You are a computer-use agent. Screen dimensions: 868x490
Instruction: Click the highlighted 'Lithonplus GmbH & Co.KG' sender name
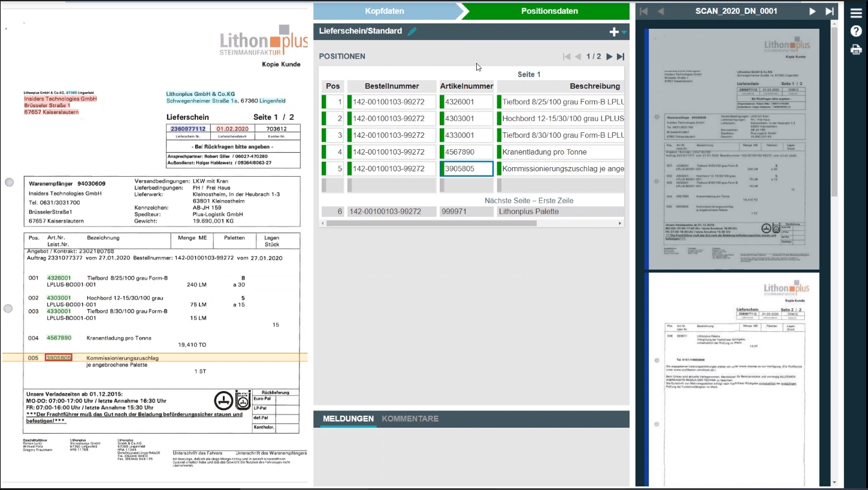tap(201, 94)
